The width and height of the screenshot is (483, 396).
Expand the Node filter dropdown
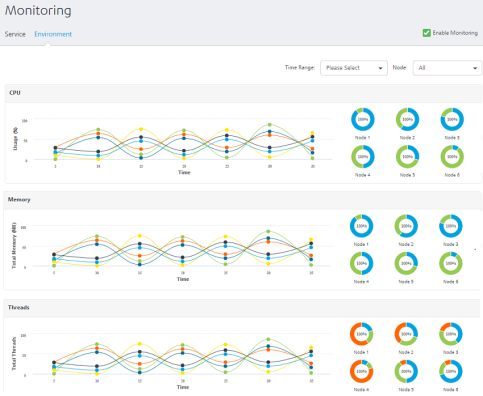(x=447, y=68)
